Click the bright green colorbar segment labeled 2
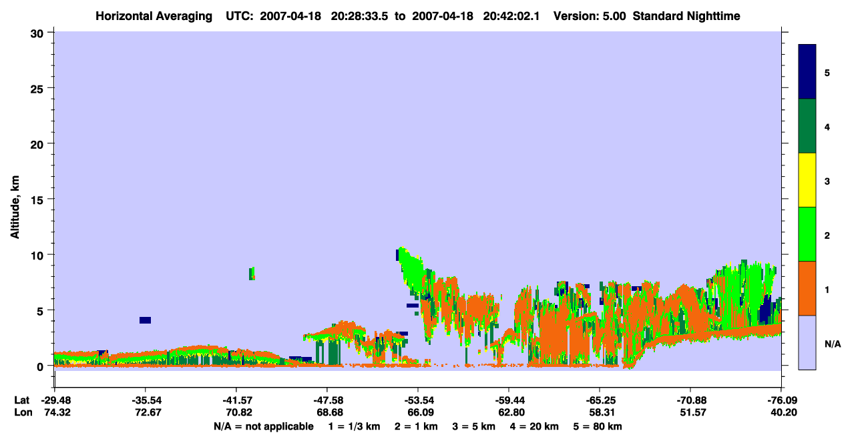The width and height of the screenshot is (868, 445). click(x=807, y=234)
